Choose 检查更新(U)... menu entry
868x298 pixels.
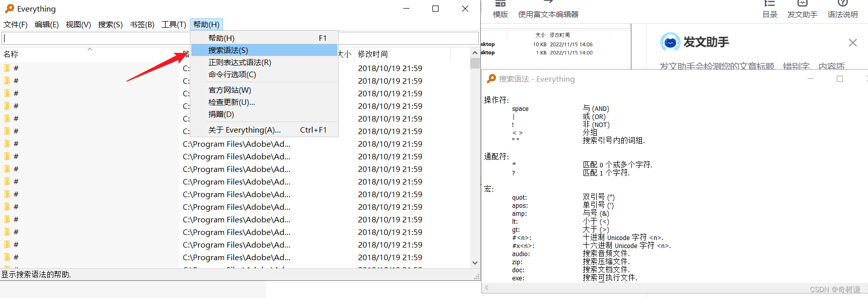264,102
